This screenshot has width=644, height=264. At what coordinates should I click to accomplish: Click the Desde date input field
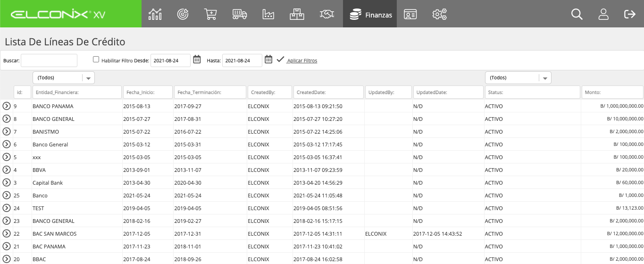click(171, 60)
